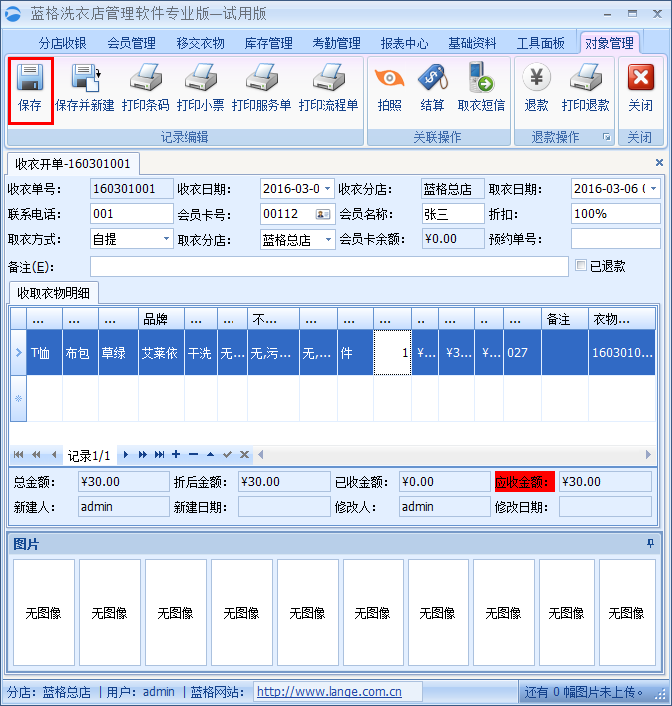
Task: Go to first record in navigator
Action: click(18, 455)
